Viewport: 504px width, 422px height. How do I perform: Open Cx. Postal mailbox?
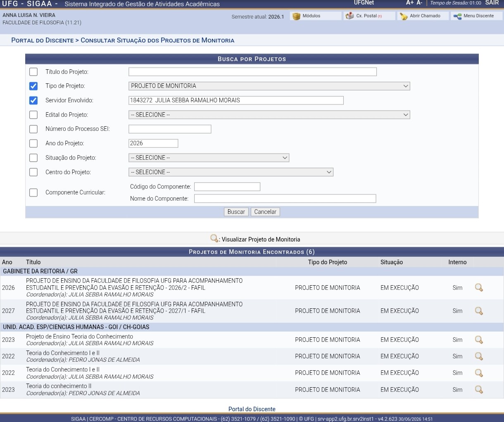coord(369,16)
